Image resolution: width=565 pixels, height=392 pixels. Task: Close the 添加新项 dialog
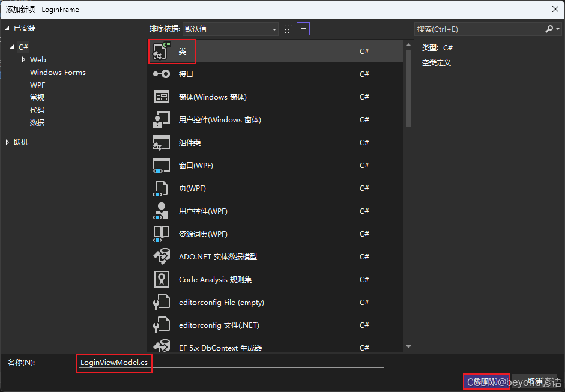point(555,9)
